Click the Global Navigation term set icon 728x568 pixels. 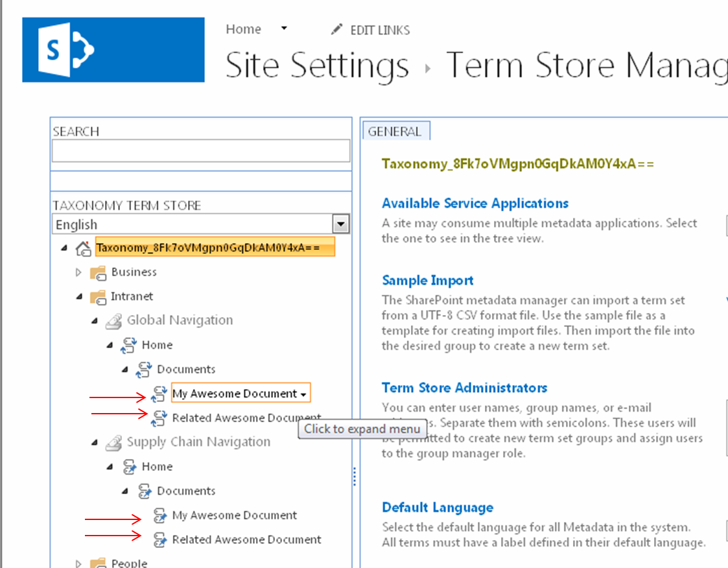pos(113,320)
